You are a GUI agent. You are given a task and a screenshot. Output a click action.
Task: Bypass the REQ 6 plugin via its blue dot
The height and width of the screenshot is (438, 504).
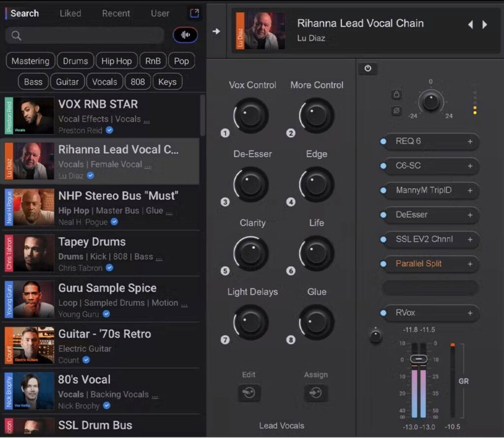[x=383, y=141]
